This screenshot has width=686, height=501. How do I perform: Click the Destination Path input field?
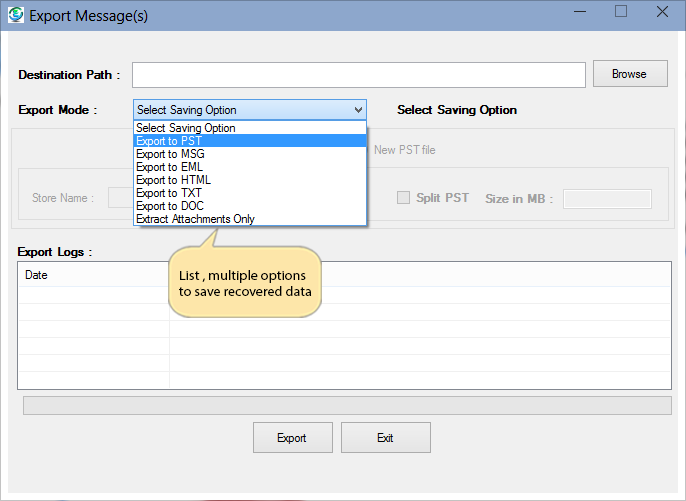358,75
